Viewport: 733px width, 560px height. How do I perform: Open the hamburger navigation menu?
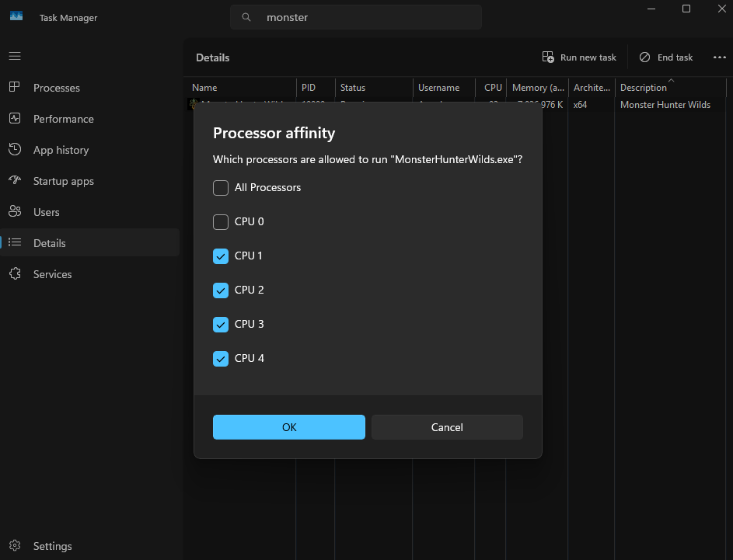coord(15,56)
